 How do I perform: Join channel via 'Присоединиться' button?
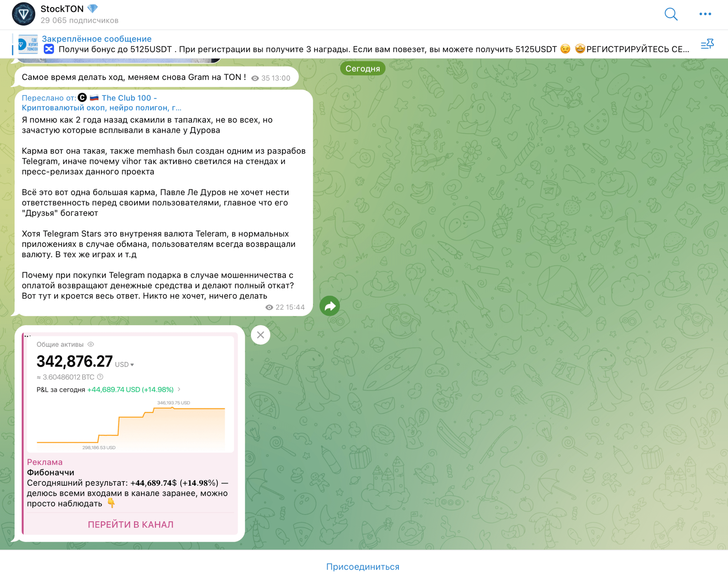click(x=363, y=567)
